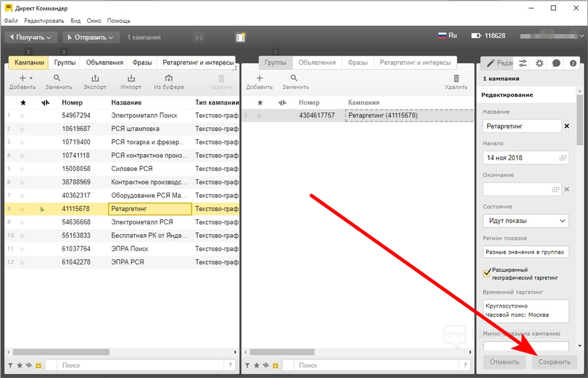Sort campaigns by Название column
The image size is (588, 378).
pos(126,102)
